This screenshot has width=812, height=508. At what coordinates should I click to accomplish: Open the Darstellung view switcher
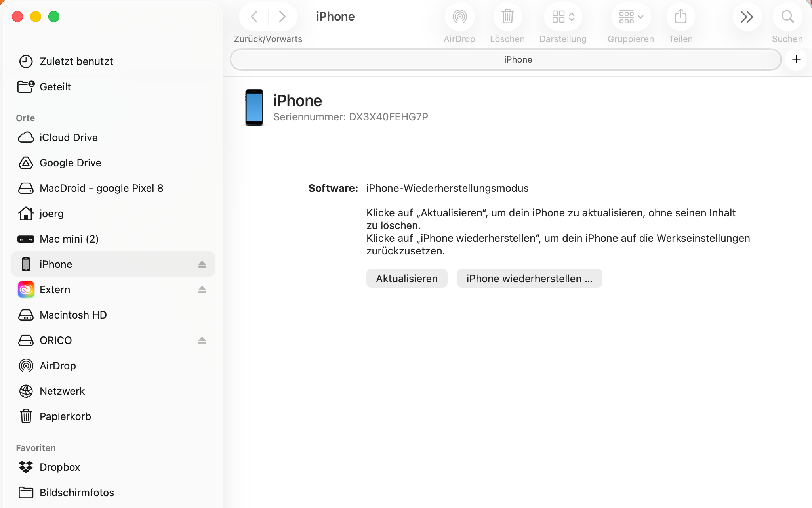(562, 17)
